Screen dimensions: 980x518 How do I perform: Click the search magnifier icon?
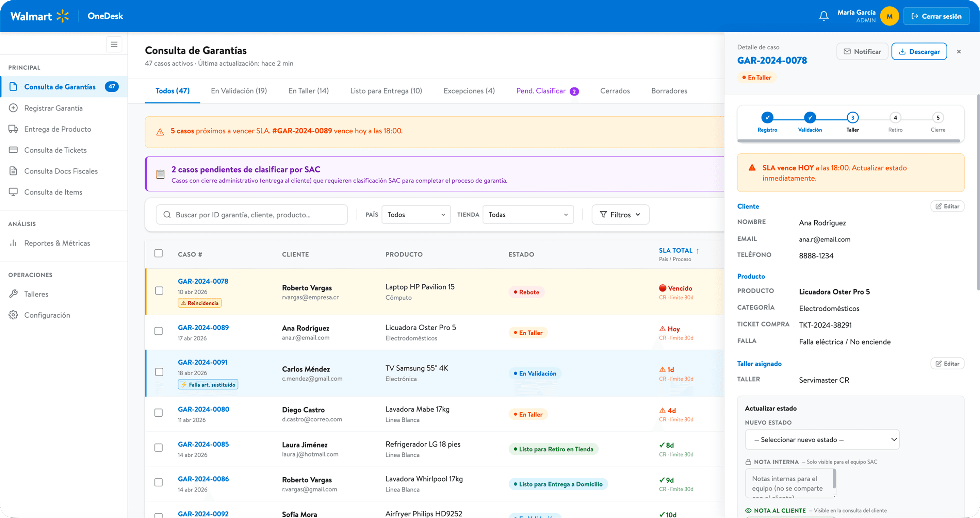(167, 215)
